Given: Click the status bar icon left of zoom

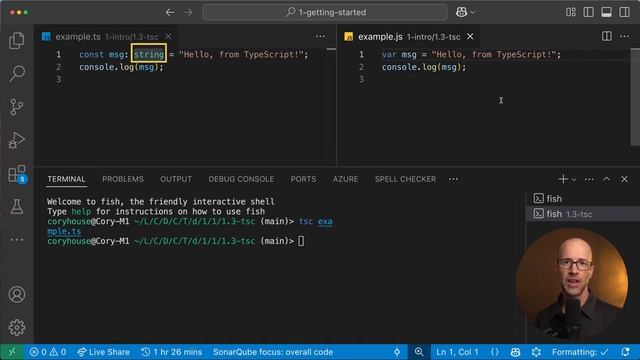Looking at the screenshot, I should point(397,352).
